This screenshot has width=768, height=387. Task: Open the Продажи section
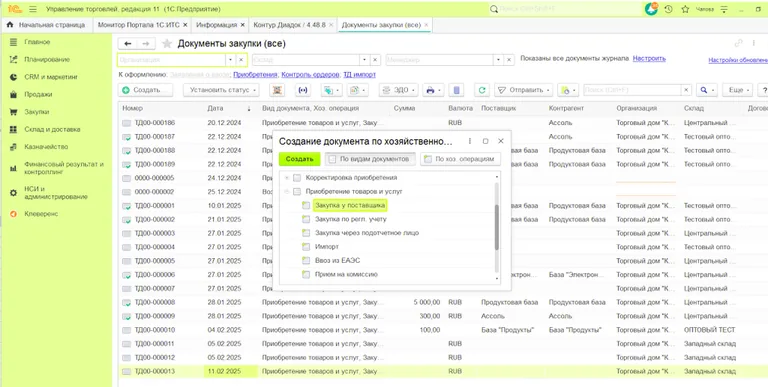[38, 94]
